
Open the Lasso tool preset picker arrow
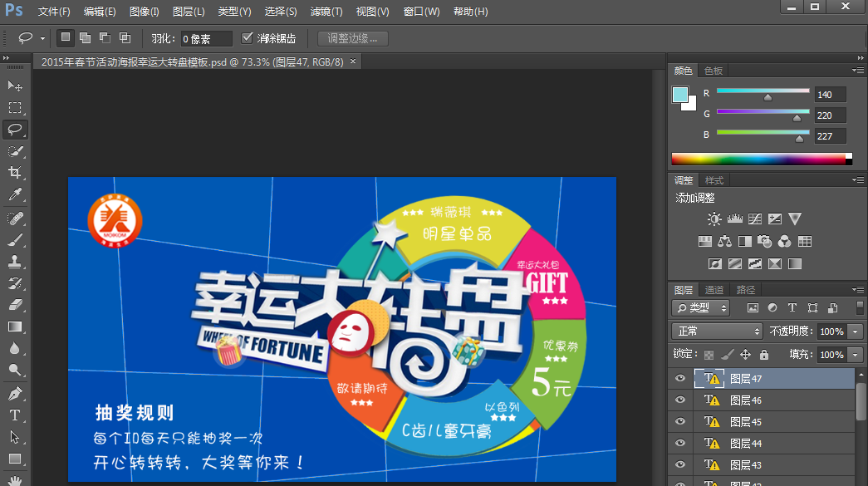[42, 39]
